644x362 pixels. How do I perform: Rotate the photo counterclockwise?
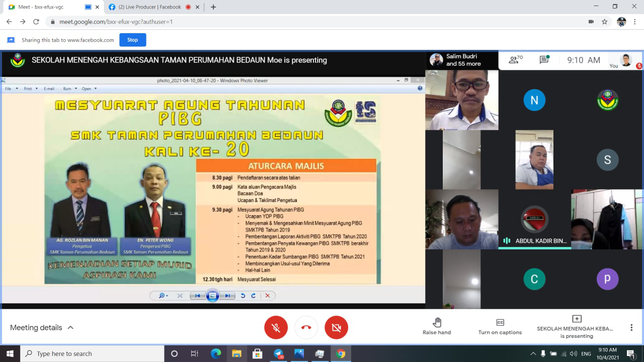pos(243,296)
